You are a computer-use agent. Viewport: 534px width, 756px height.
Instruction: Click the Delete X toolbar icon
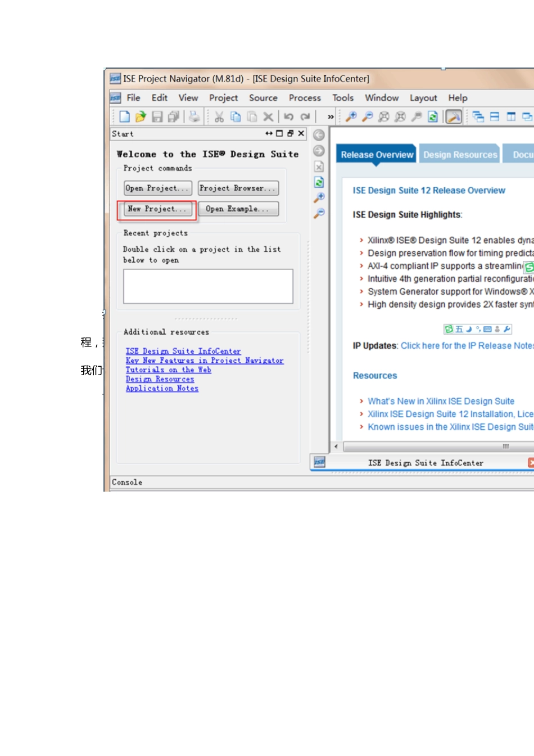coord(268,116)
